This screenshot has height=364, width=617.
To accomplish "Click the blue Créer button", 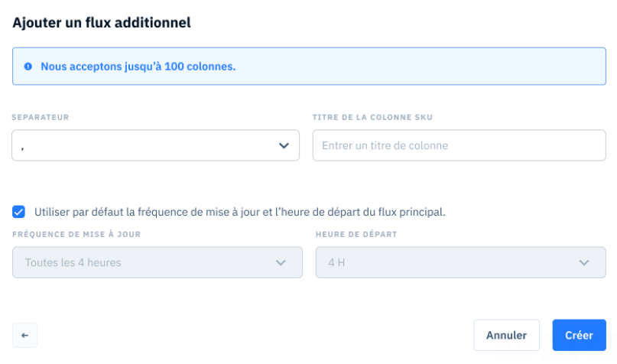I will (580, 335).
